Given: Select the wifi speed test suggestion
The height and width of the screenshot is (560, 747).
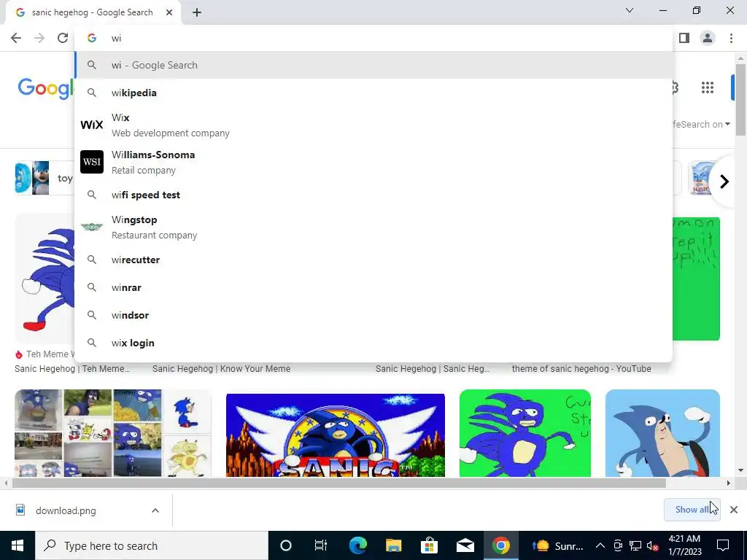Looking at the screenshot, I should (x=373, y=195).
